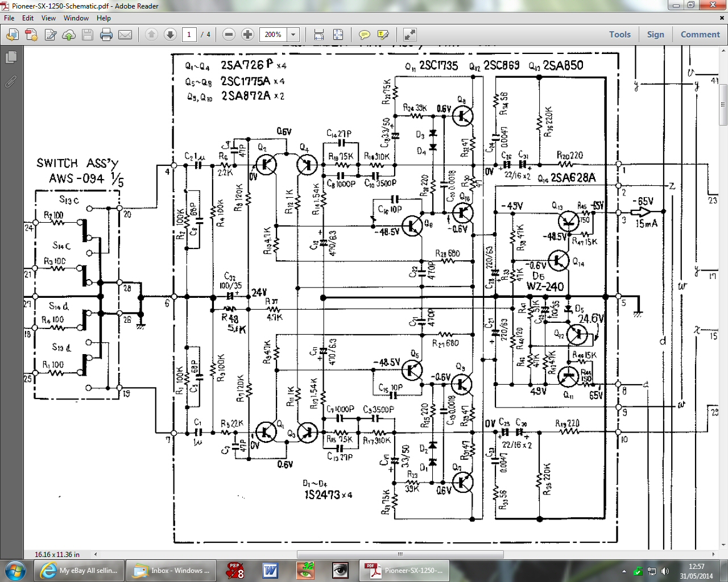Image resolution: width=728 pixels, height=582 pixels.
Task: Click the Sign/fill document pencil icon
Action: (x=51, y=35)
